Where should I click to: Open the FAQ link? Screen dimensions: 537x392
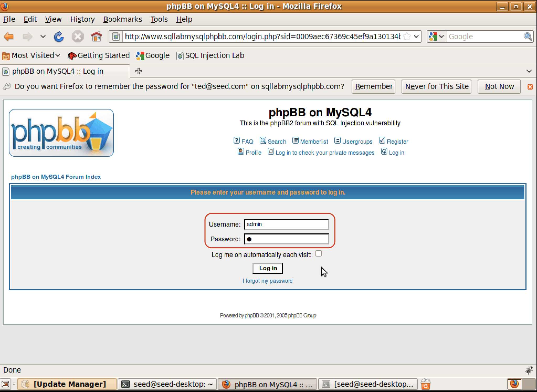pyautogui.click(x=247, y=142)
